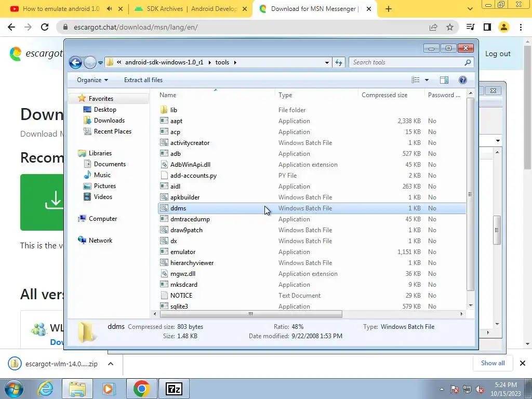This screenshot has height=399, width=532.
Task: Expand escargot-wlm zip download options
Action: (111, 364)
